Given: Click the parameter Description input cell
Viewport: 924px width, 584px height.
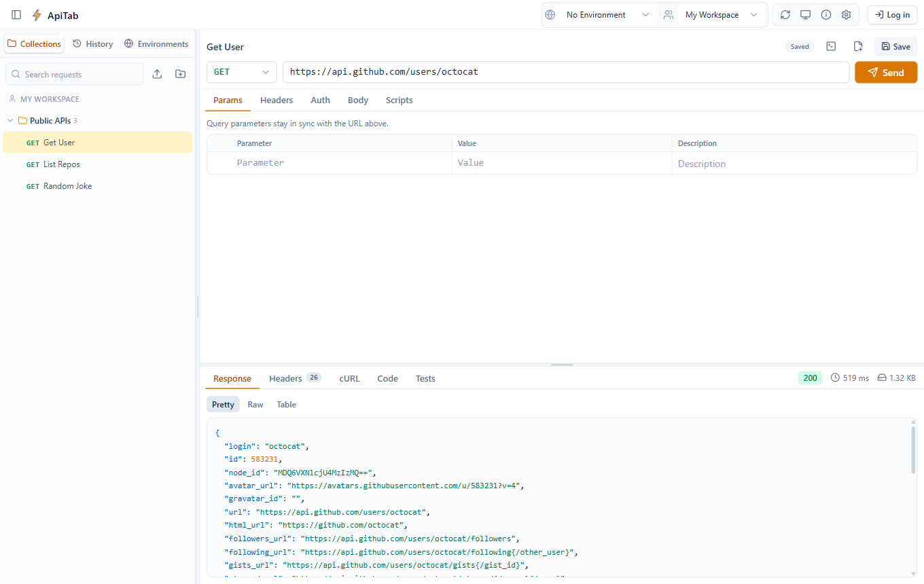Looking at the screenshot, I should point(794,164).
